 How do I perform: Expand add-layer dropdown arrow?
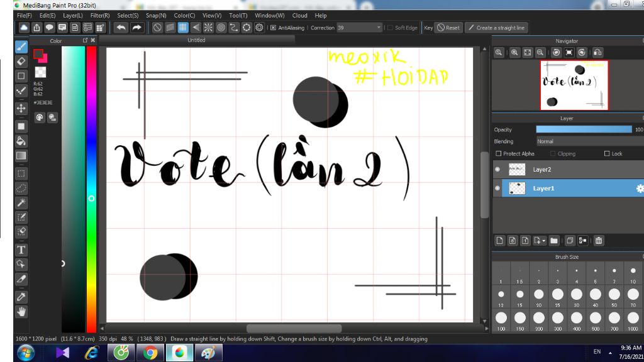click(544, 241)
